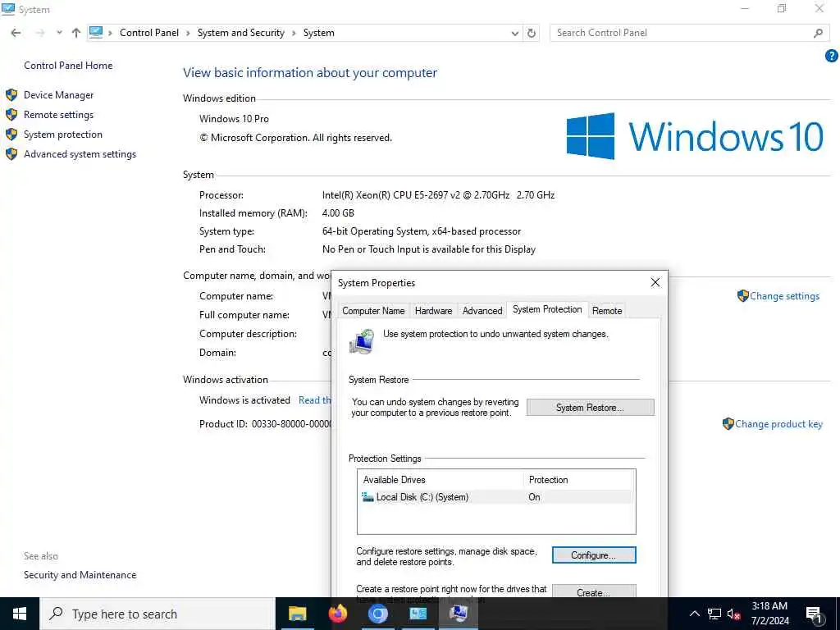Show hidden system tray icons
The width and height of the screenshot is (840, 630).
(694, 614)
